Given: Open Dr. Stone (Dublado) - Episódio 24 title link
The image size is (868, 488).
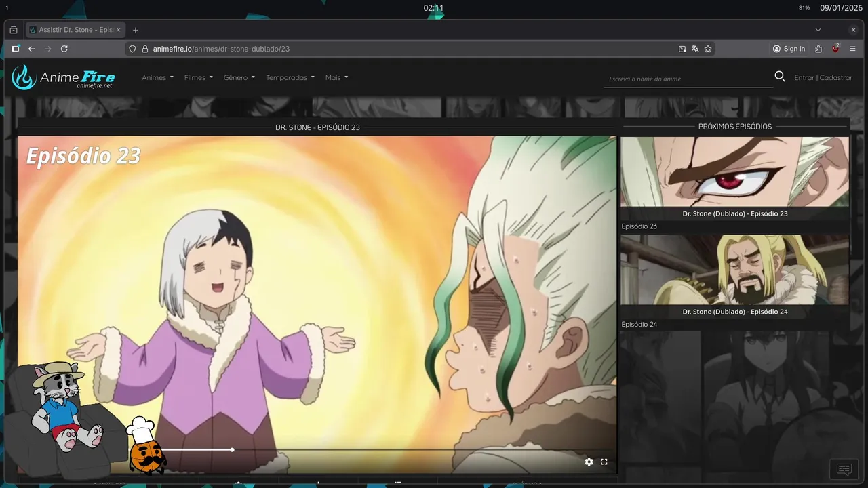Looking at the screenshot, I should (x=735, y=312).
